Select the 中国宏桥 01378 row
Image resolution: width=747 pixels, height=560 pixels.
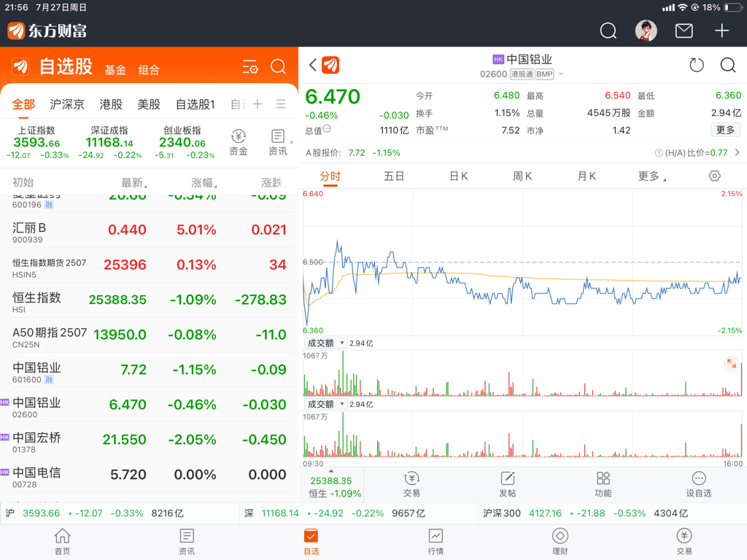coord(149,440)
